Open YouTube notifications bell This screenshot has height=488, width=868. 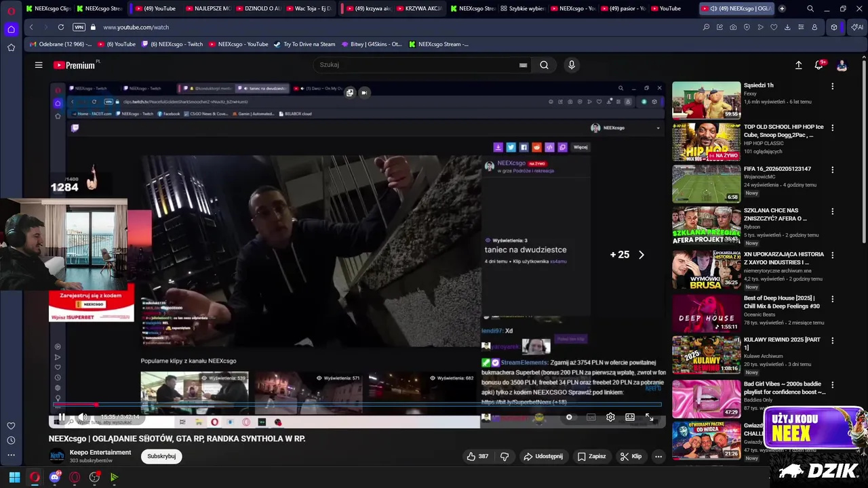click(x=819, y=65)
